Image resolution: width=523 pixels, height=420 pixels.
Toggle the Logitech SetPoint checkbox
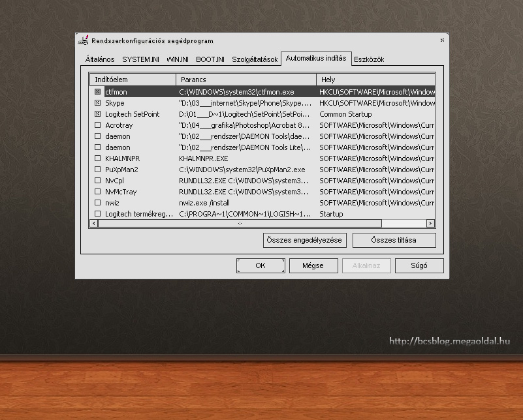[x=98, y=114]
